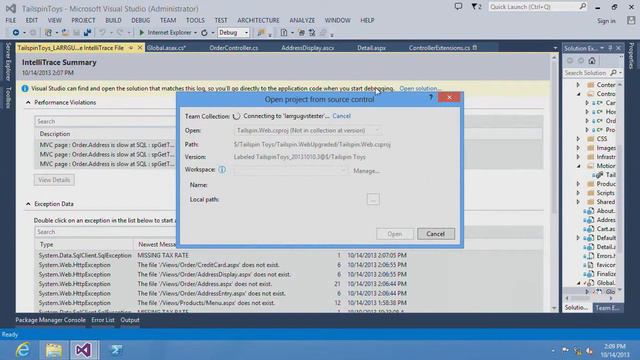The height and width of the screenshot is (360, 640).
Task: Close the IntelliTrace File tab
Action: 140,48
